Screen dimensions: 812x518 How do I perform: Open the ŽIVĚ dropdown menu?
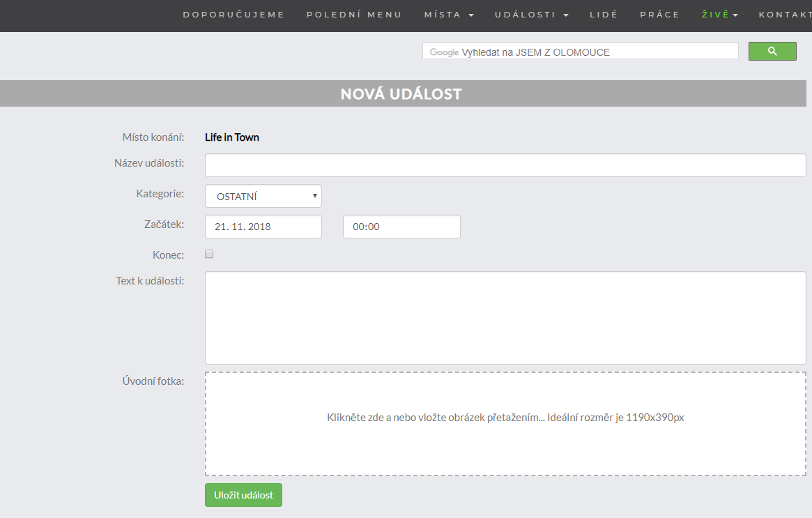click(x=719, y=15)
